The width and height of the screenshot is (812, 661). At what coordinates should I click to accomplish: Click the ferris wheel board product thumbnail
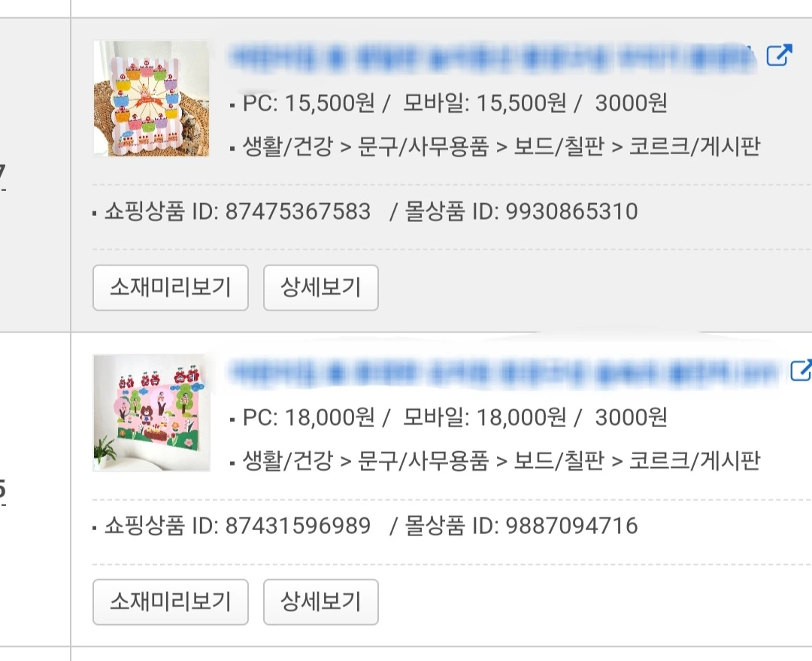coord(151,99)
